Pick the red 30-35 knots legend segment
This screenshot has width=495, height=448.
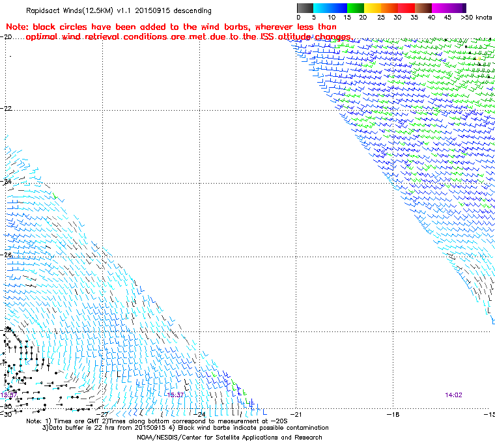coord(406,8)
